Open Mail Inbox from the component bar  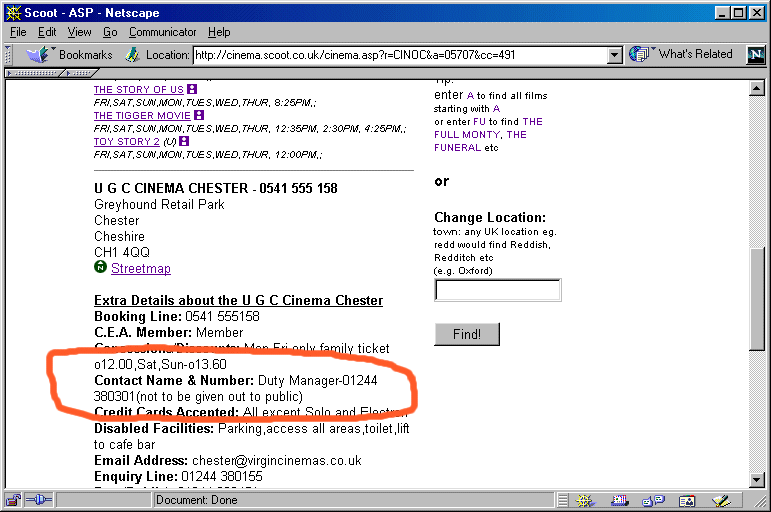[620, 500]
